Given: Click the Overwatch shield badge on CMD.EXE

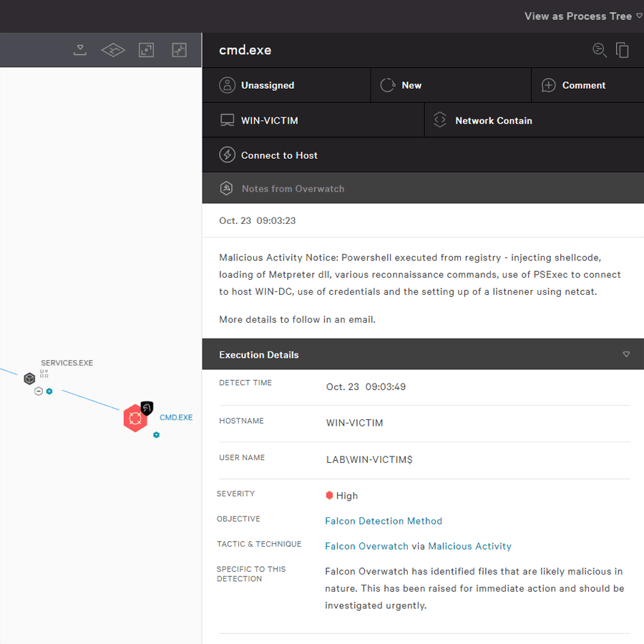Looking at the screenshot, I should tap(147, 408).
